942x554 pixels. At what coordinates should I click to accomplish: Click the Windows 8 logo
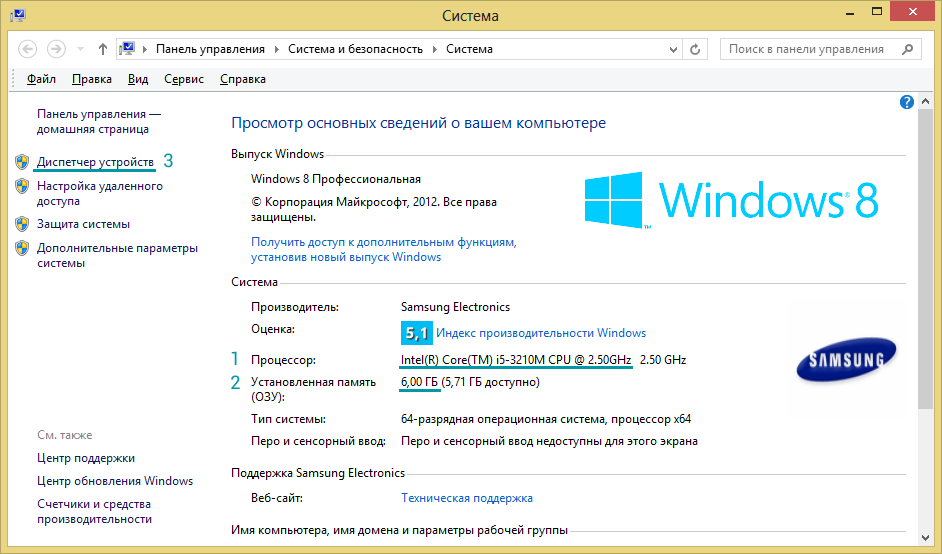(x=732, y=200)
